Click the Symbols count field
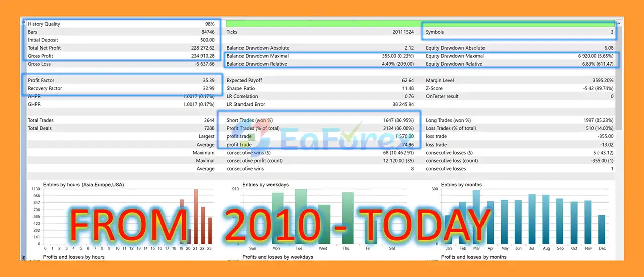Image resolution: width=644 pixels, height=277 pixels. click(519, 32)
